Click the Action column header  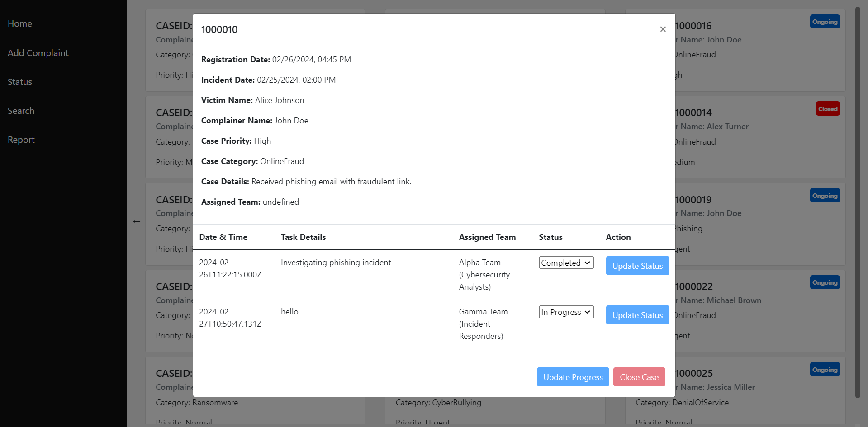coord(618,237)
